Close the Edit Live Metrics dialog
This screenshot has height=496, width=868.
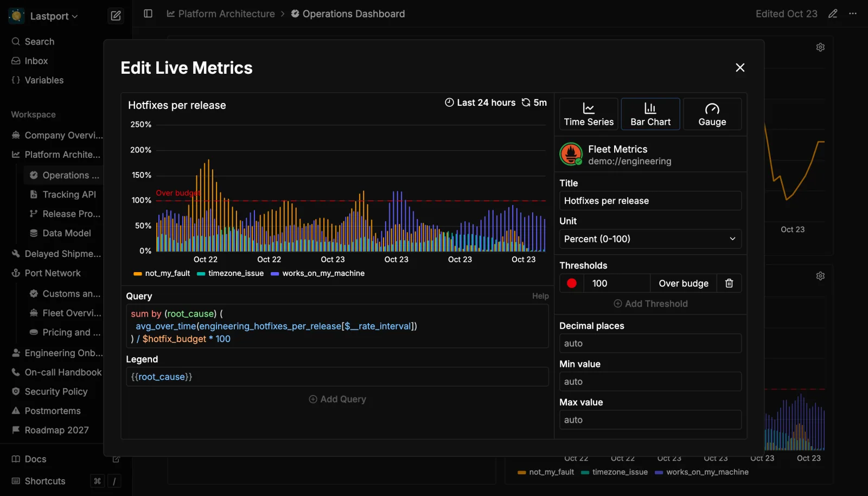[x=740, y=68]
